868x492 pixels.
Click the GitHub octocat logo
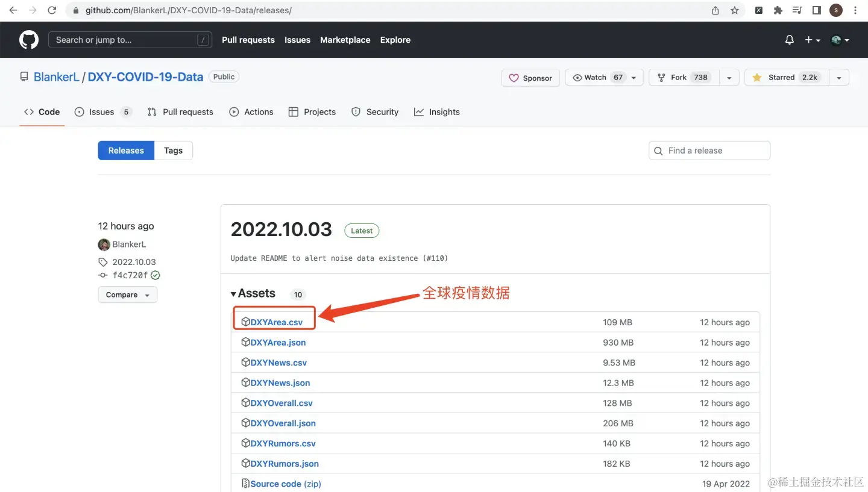pos(28,40)
